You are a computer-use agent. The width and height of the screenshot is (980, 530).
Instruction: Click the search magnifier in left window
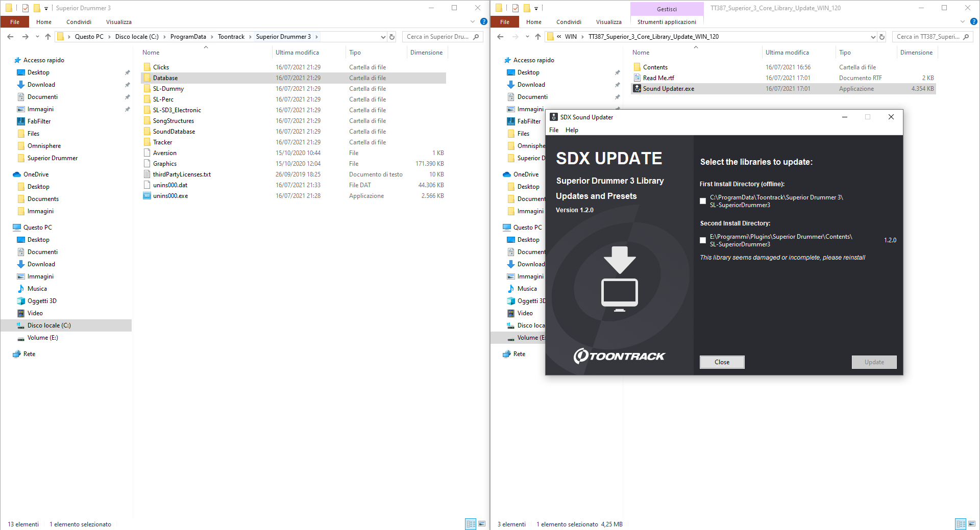(476, 37)
